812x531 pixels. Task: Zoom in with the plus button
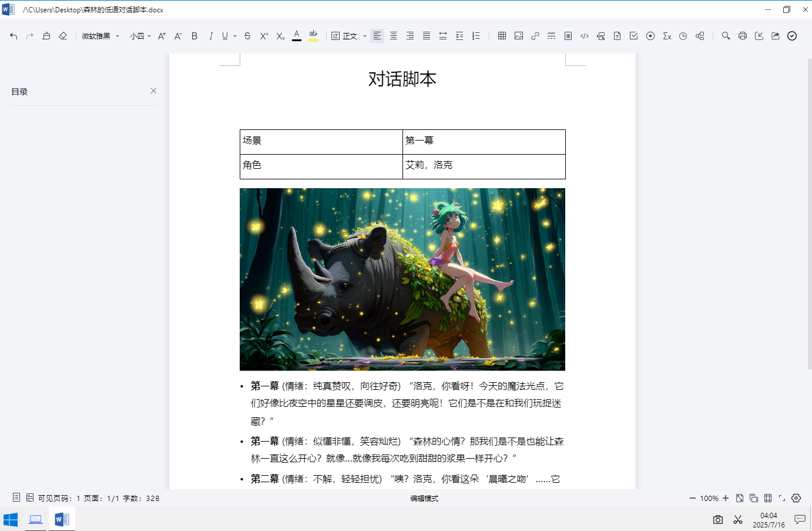coord(726,498)
